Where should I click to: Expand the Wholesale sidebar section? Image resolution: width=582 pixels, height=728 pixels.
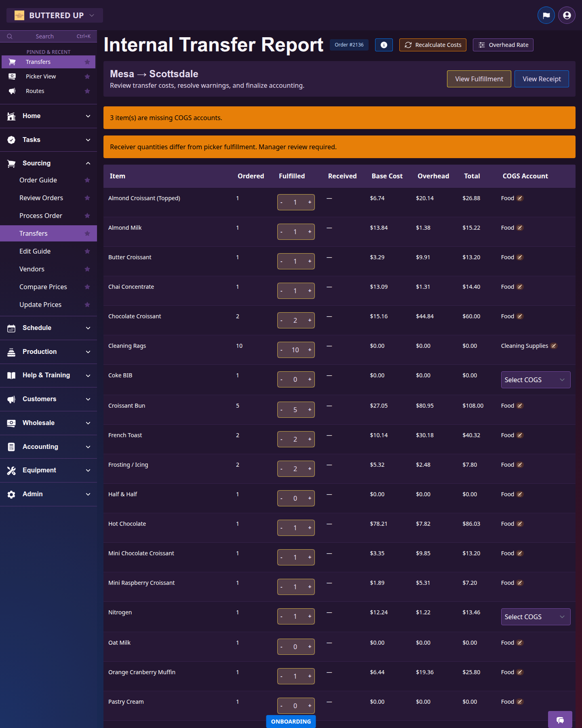click(x=48, y=423)
